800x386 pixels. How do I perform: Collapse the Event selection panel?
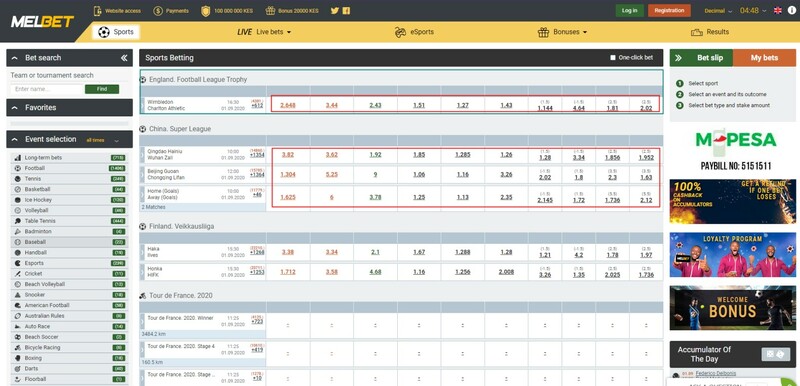tap(14, 139)
